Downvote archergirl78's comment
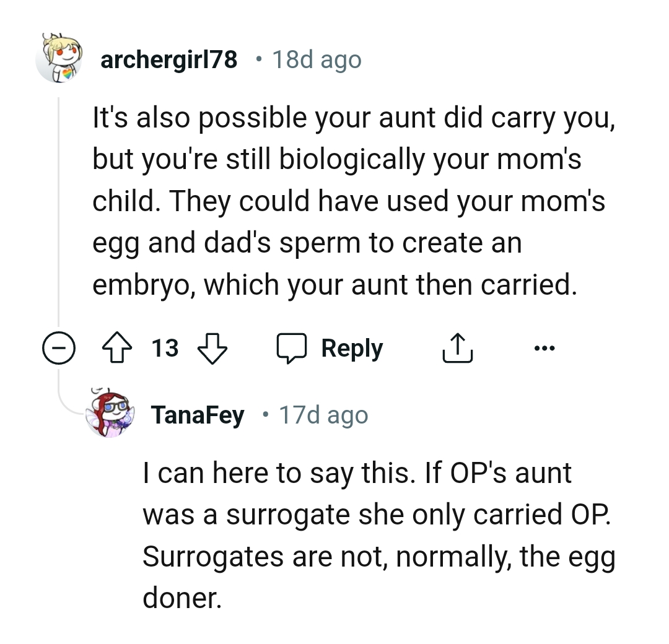Screen dimensions: 669x644 (x=212, y=349)
